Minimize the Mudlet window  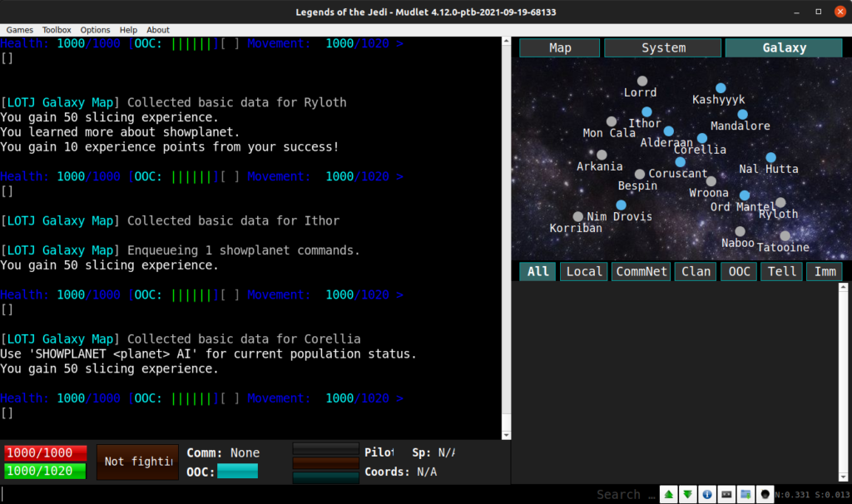tap(796, 12)
